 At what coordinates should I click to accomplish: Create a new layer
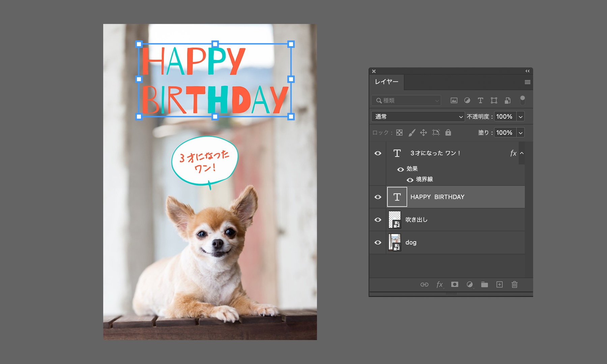(x=499, y=284)
